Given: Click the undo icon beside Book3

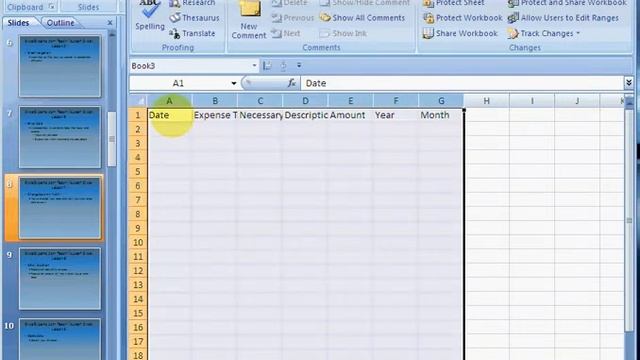Looking at the screenshot, I should click(x=283, y=65).
